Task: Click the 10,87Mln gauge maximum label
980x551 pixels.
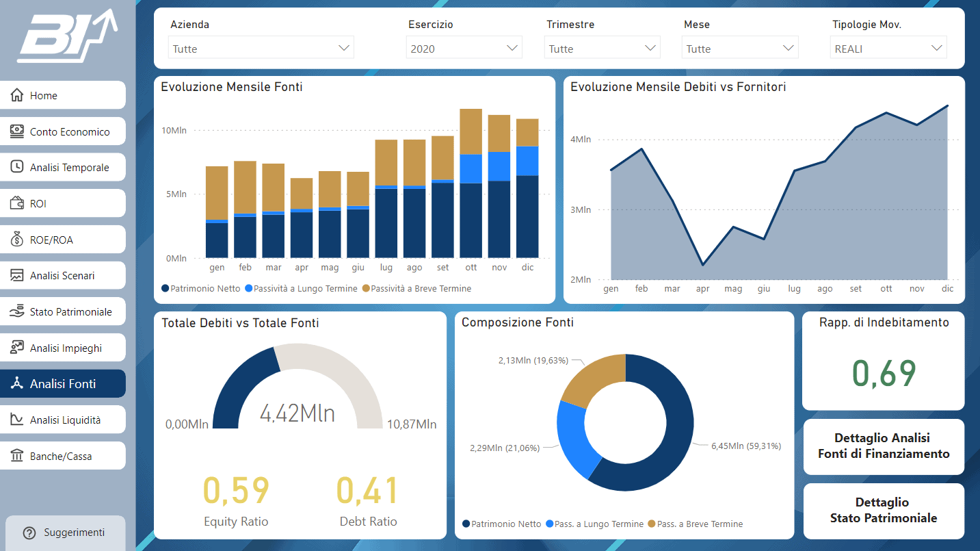Action: click(x=412, y=424)
